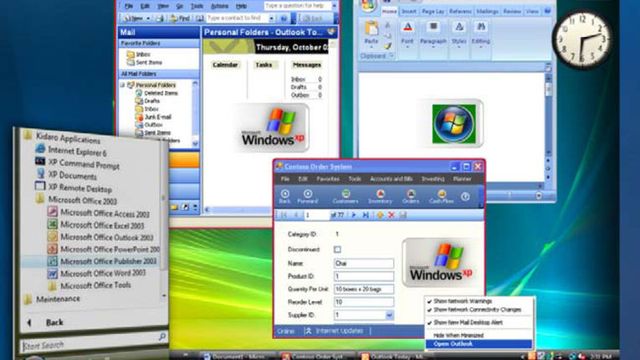Screen dimensions: 640x360
Task: Launch Microsoft Office Excel 2003
Action: (x=96, y=225)
